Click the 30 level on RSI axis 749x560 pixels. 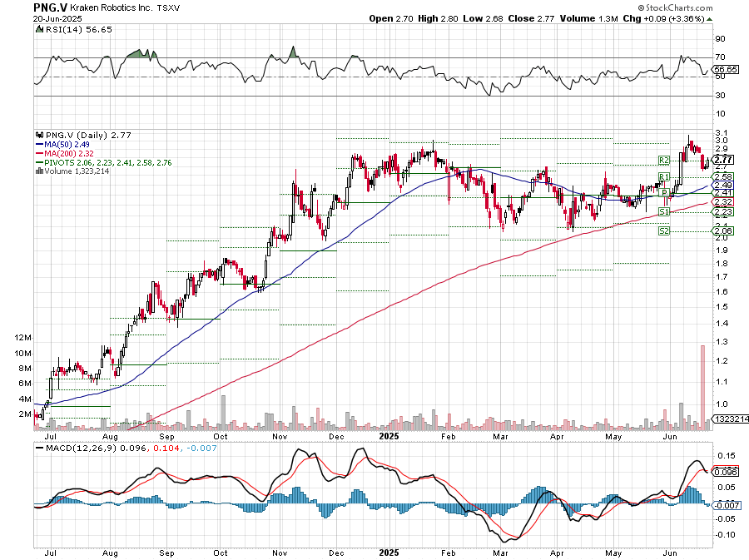[720, 96]
